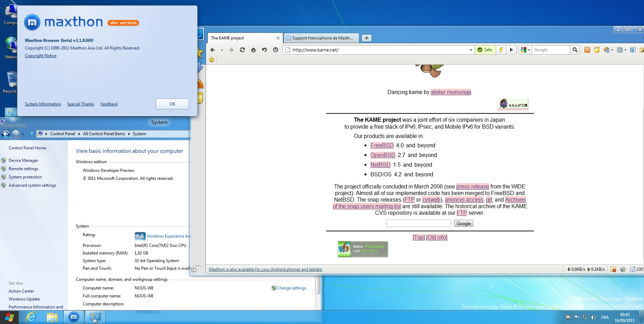Click the Google search box in toolbar
Viewport: 644px width, 324px height.
tap(551, 50)
